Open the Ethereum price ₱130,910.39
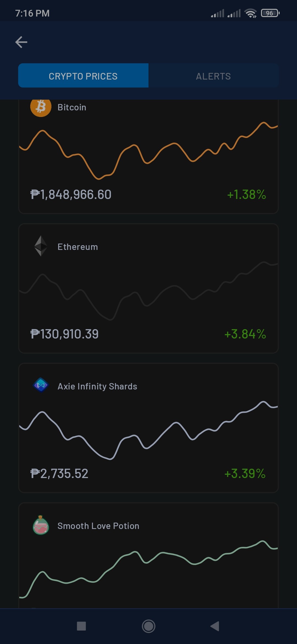The image size is (297, 644). 64,334
